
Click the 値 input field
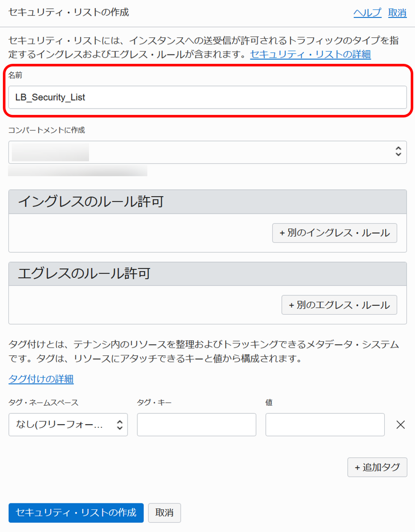325,425
